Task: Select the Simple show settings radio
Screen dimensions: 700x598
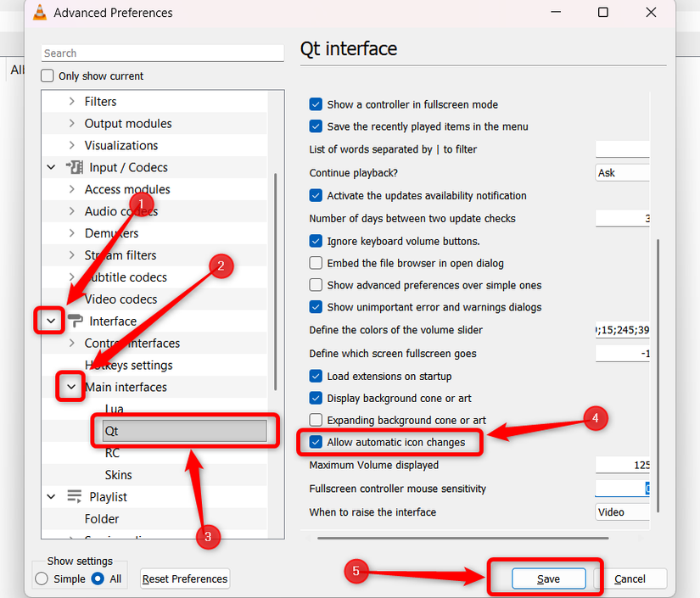Action: tap(42, 578)
